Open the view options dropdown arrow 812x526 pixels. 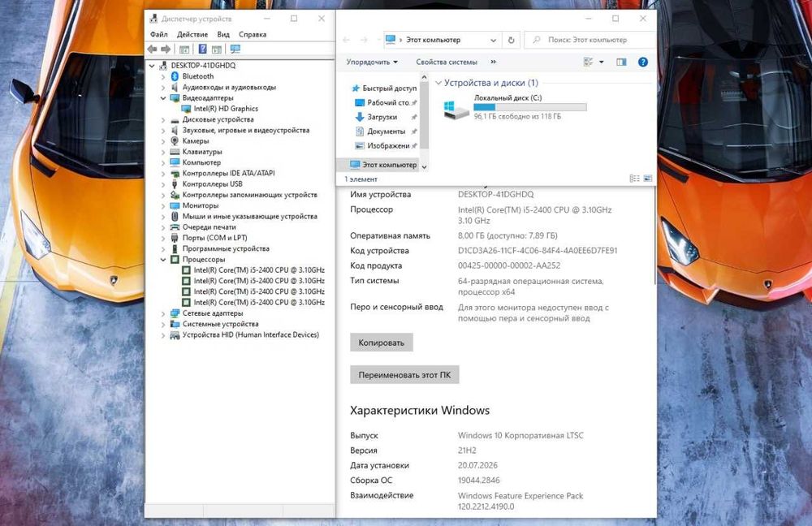pos(601,63)
